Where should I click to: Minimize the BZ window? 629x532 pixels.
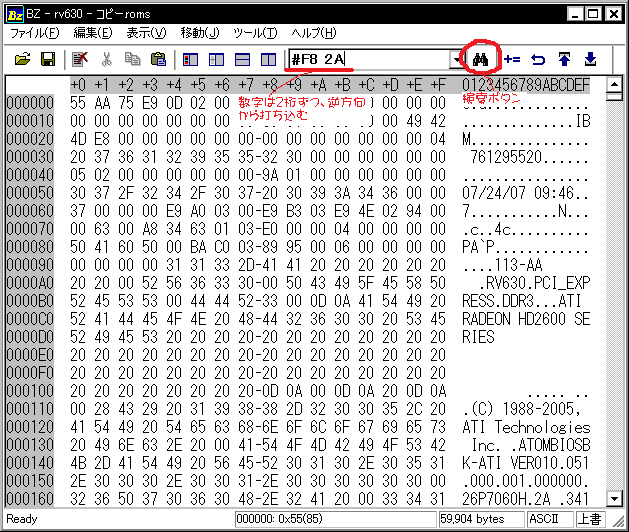(575, 14)
